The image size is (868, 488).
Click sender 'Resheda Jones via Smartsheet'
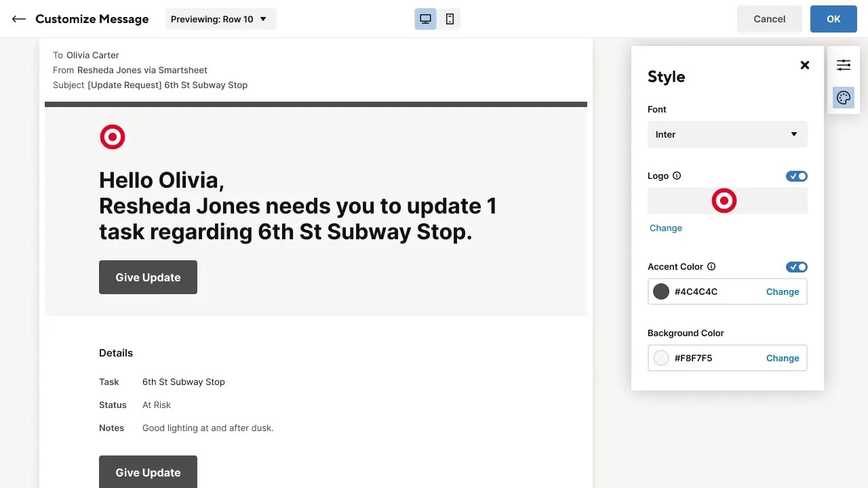tap(142, 70)
